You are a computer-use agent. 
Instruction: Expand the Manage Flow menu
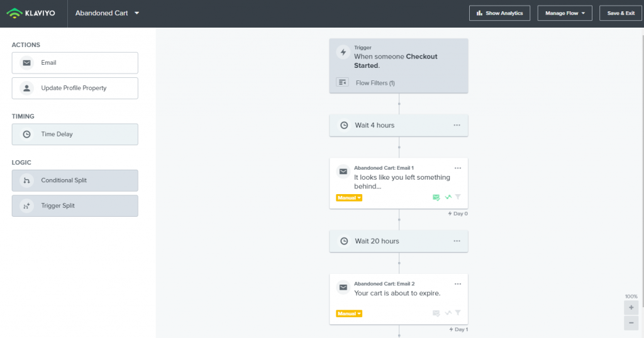pyautogui.click(x=565, y=13)
